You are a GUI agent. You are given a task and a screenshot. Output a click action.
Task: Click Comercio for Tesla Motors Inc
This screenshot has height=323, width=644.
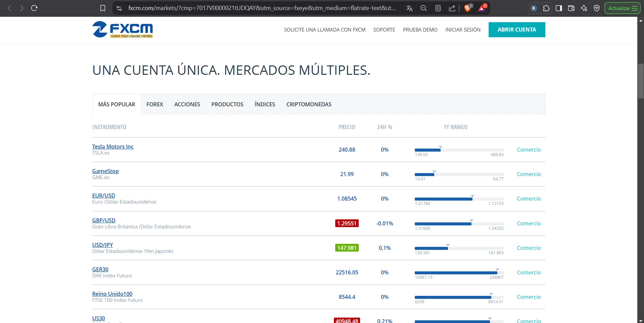tap(529, 150)
